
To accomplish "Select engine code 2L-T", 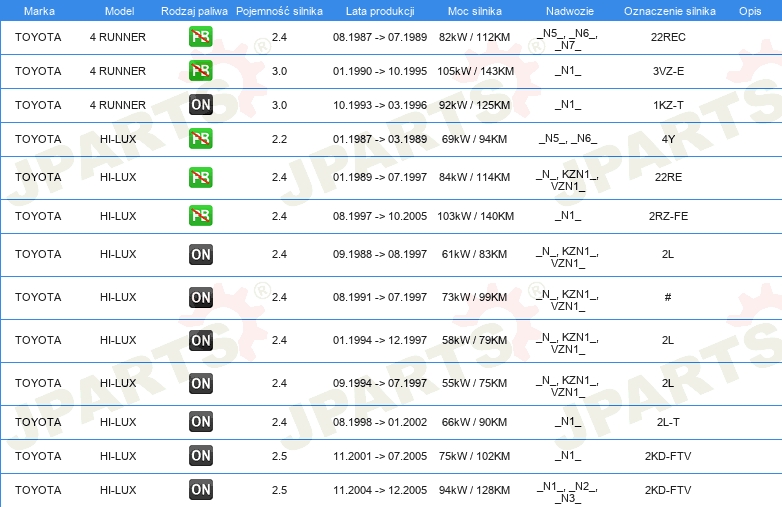I will pos(668,422).
